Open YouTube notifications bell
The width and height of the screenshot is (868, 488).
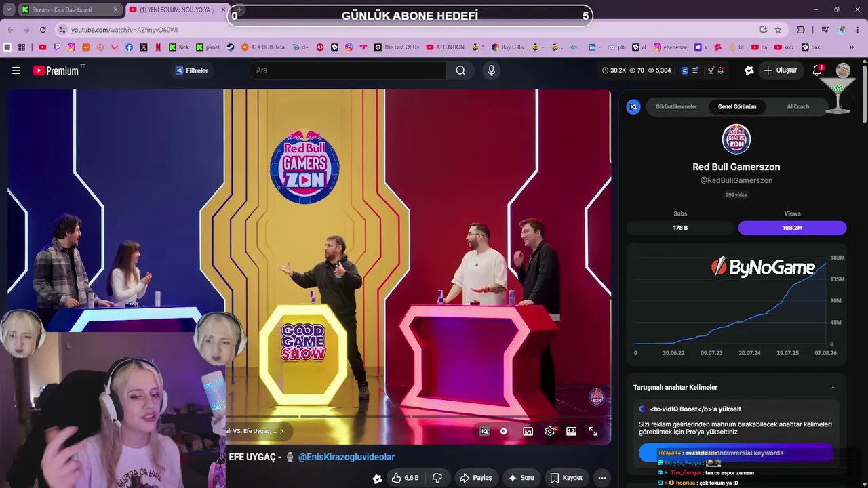817,70
